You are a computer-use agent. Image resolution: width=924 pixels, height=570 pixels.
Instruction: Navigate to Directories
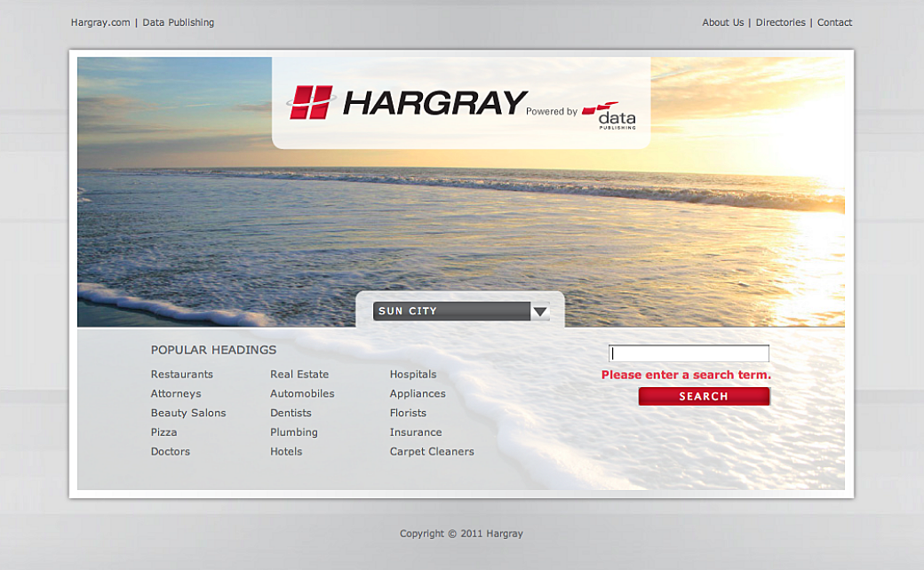pyautogui.click(x=780, y=23)
